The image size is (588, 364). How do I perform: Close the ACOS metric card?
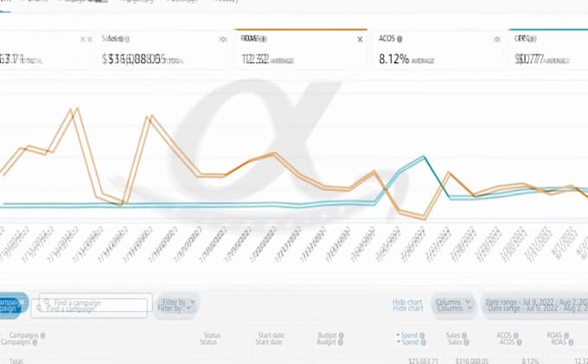(x=497, y=40)
